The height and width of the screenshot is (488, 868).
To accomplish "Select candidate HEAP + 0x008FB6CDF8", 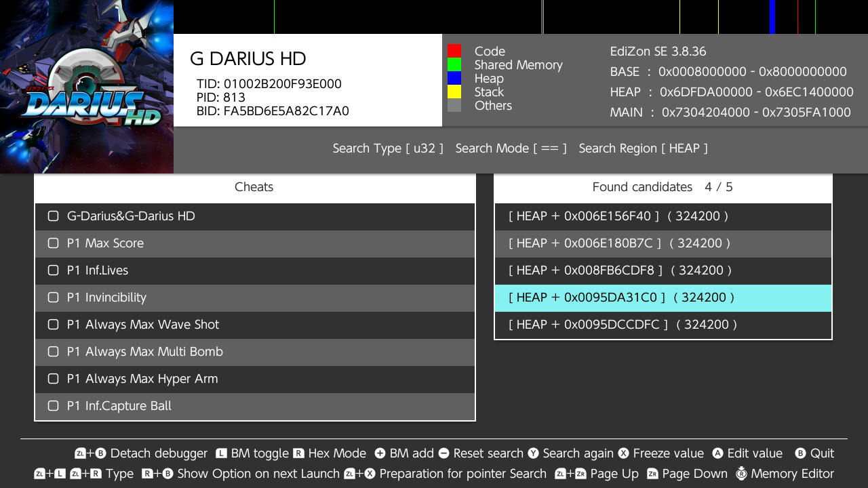I will click(x=663, y=270).
